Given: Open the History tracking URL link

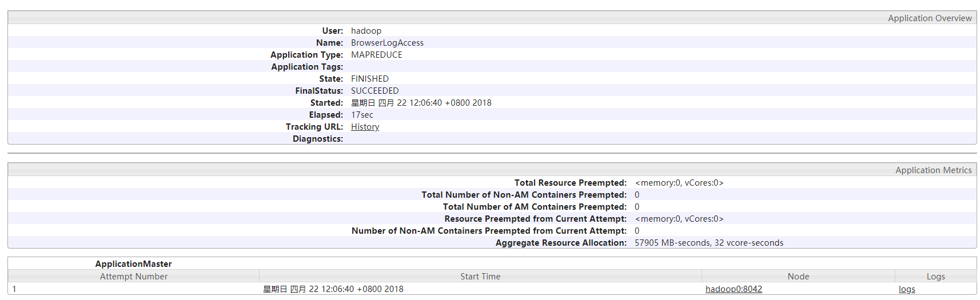Looking at the screenshot, I should [365, 127].
